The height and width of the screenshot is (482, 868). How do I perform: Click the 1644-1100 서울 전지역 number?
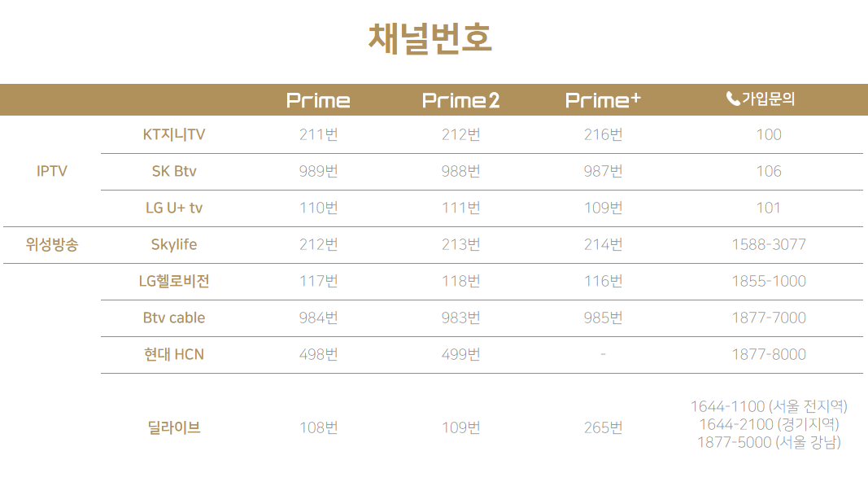coord(769,406)
